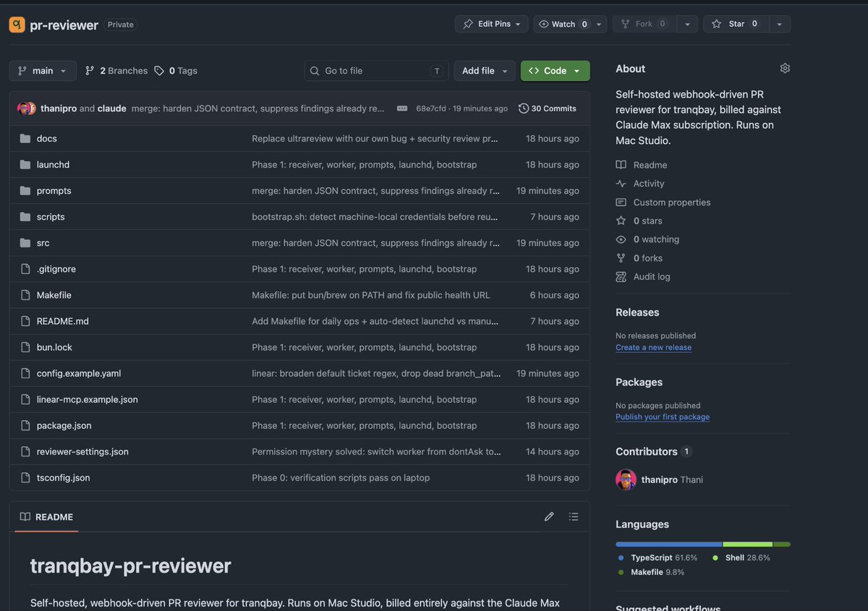
Task: Open the Add file dropdown
Action: point(485,71)
